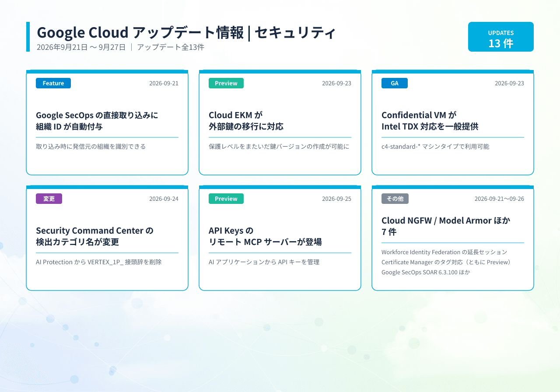Select the date 2026-09-25
The width and height of the screenshot is (560, 392).
tap(336, 199)
